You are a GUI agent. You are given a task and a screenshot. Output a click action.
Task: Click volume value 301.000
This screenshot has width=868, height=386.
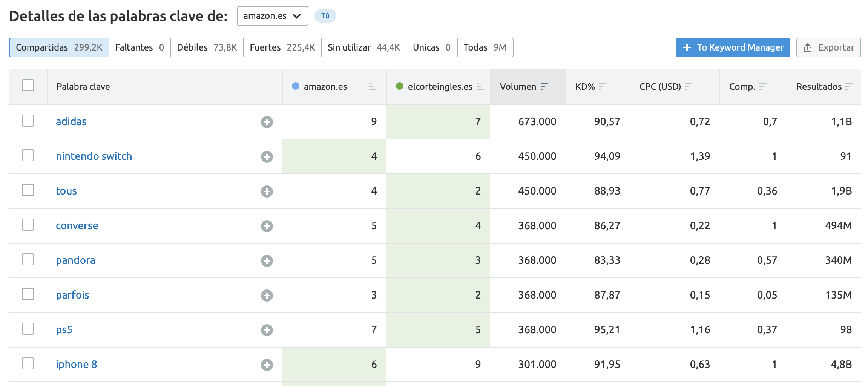[x=537, y=364]
